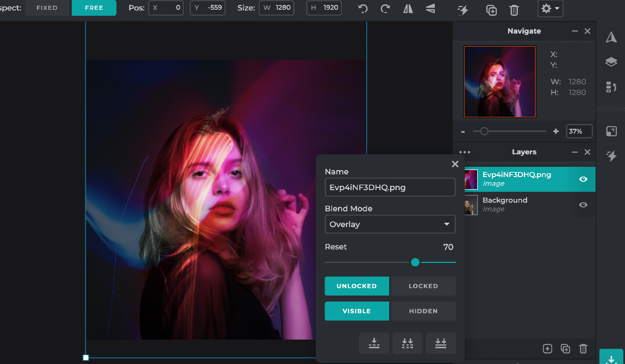Click the image thumbnail in Navigate panel
This screenshot has height=364, width=625.
tap(499, 81)
